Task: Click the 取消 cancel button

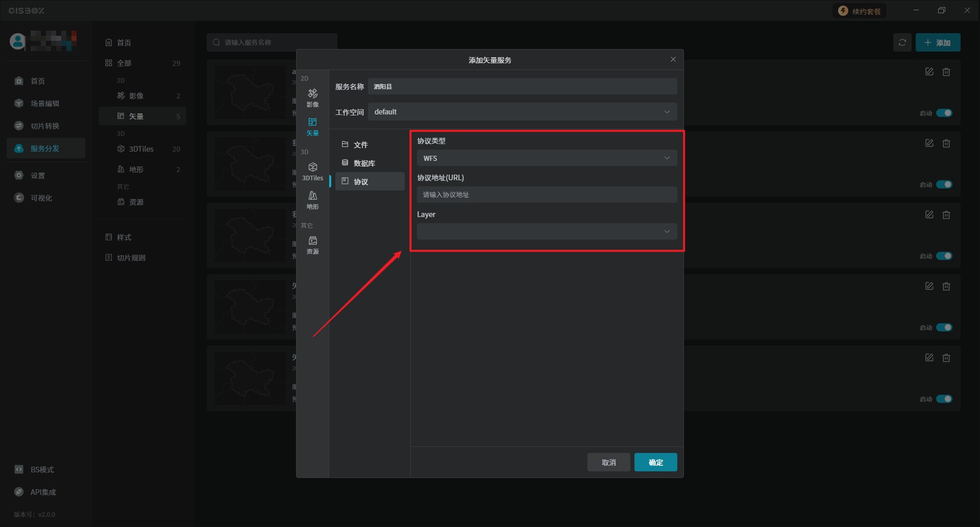Action: pyautogui.click(x=608, y=462)
